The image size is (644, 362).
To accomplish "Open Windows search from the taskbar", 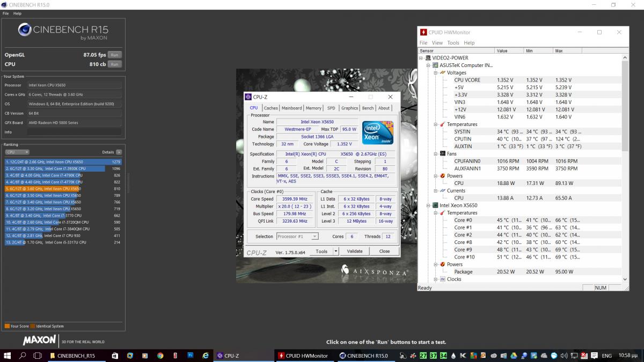I will coord(23,355).
